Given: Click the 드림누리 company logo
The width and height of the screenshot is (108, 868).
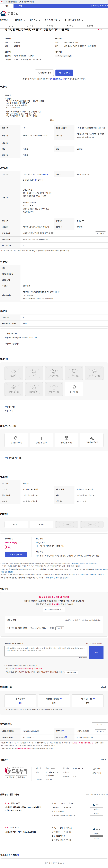Looking at the screenshot, I should [x=16, y=771].
